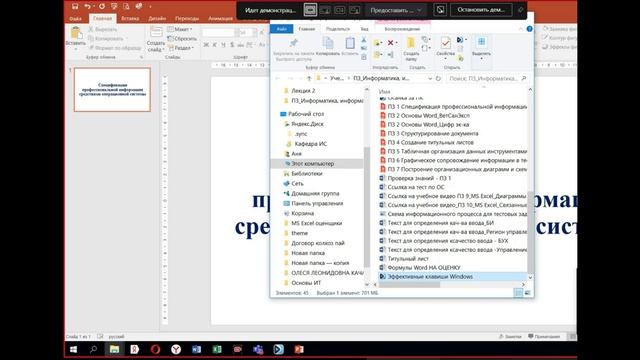
Task: Open dropdown arrow under the Select (Выделить) button
Action: click(482, 59)
